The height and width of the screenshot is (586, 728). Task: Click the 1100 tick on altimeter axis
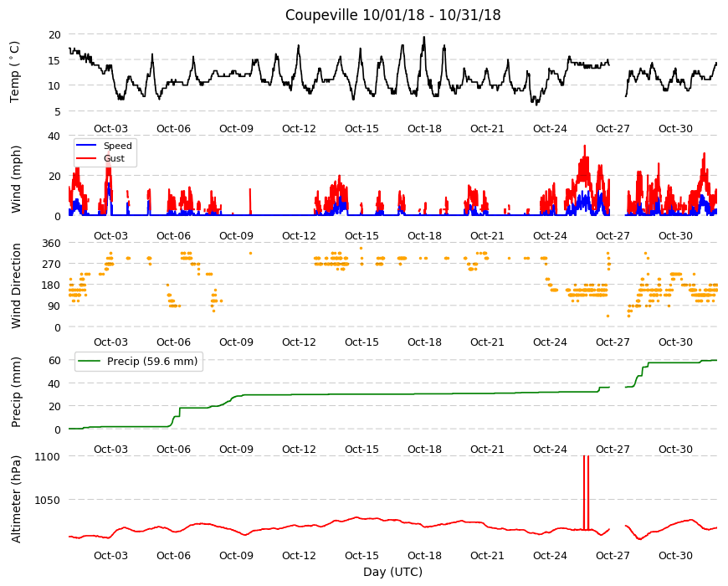48,456
